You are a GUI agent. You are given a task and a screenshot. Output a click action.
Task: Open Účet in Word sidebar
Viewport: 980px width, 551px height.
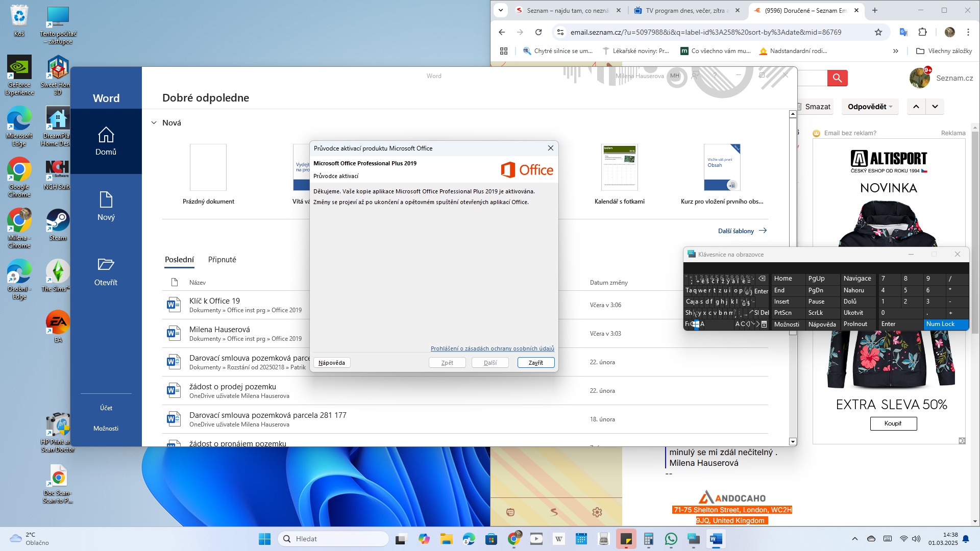click(106, 408)
